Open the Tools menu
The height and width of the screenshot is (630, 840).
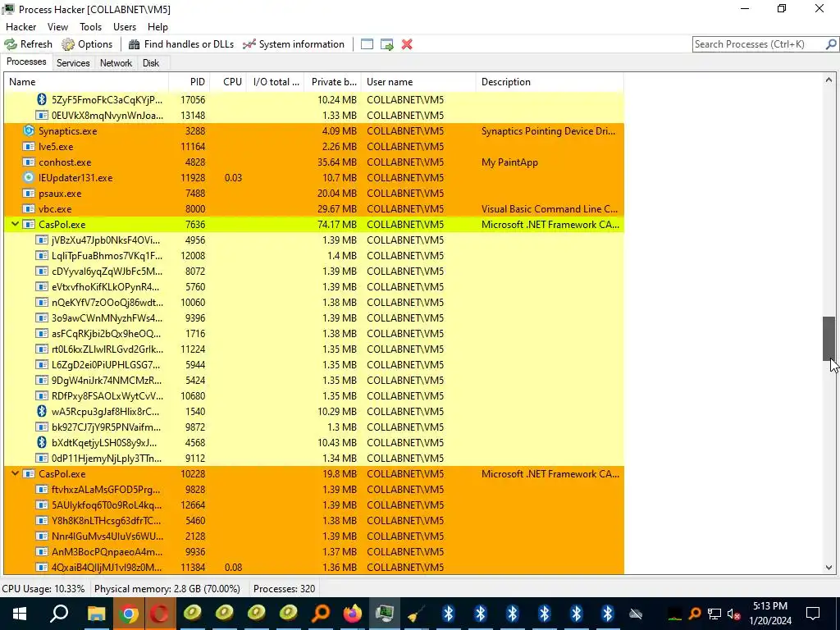coord(90,27)
